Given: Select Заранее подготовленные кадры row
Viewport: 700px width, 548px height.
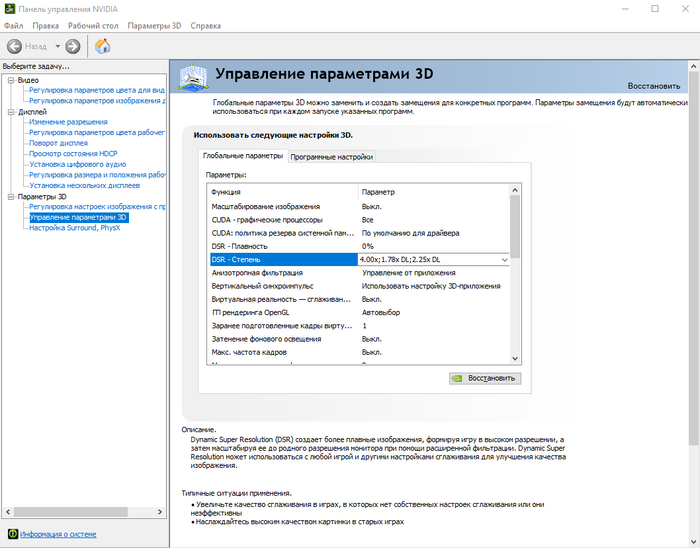Looking at the screenshot, I should (359, 326).
